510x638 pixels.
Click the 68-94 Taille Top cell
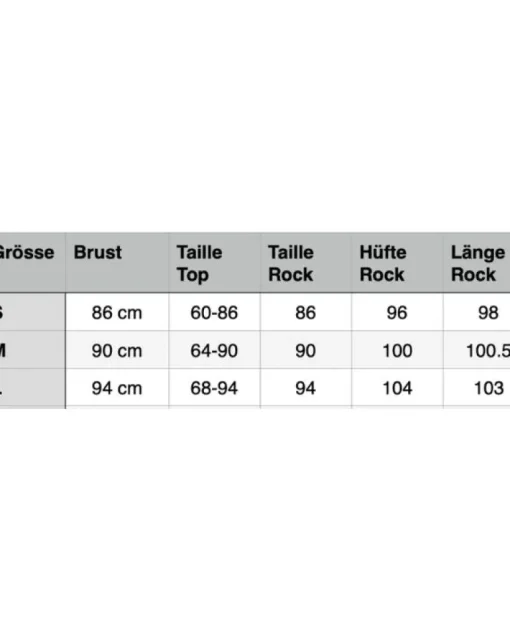[x=215, y=387]
